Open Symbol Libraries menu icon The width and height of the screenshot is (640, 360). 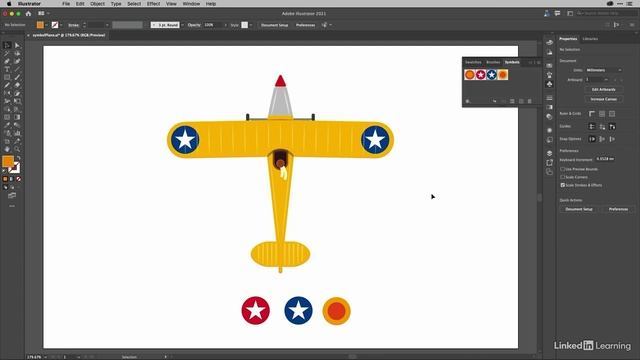point(468,101)
